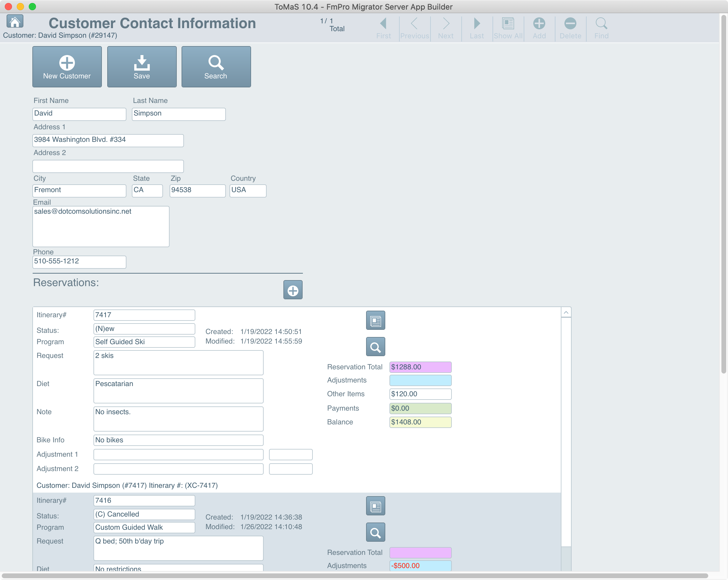Go to First record arrow
Image resolution: width=728 pixels, height=580 pixels.
pos(383,28)
